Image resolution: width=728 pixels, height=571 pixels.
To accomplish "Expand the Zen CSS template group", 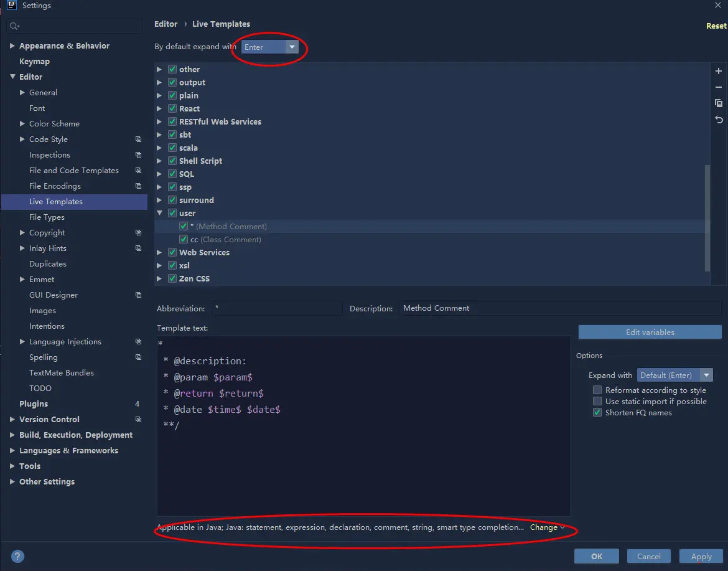I will coord(159,279).
